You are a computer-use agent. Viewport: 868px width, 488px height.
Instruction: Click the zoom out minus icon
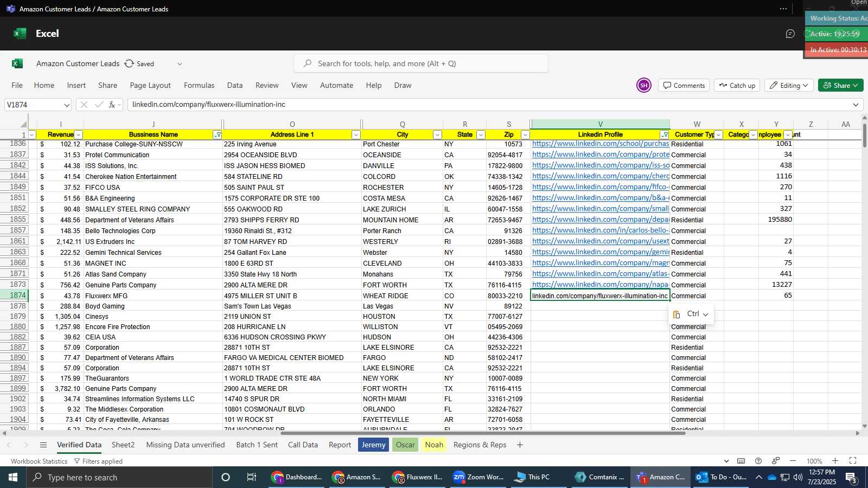coord(793,461)
